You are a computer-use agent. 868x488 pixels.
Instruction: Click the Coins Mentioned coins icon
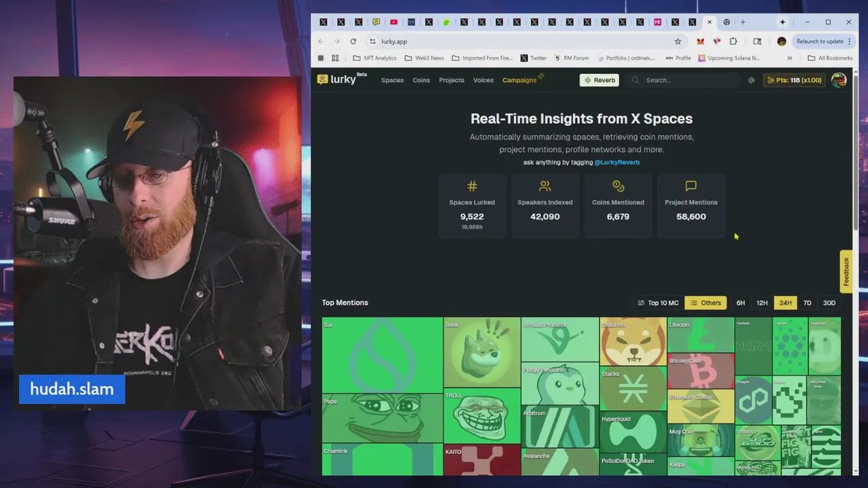pos(618,186)
